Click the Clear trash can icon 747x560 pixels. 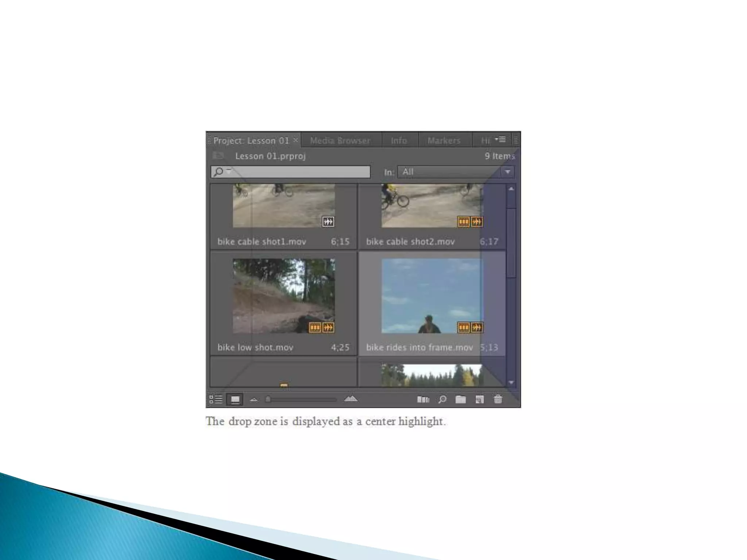[498, 400]
